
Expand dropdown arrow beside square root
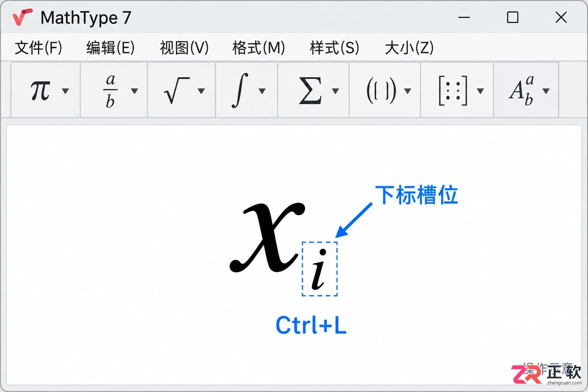click(x=201, y=91)
